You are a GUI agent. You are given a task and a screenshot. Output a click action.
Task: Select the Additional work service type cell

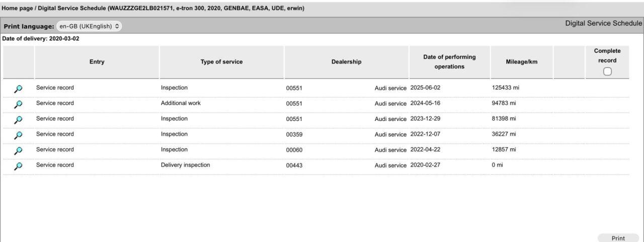tap(181, 103)
